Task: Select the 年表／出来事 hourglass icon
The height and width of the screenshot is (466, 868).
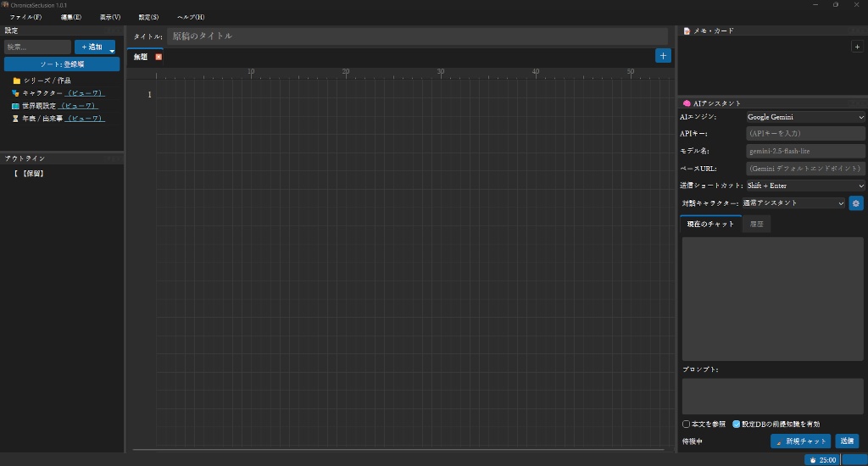Action: 15,119
